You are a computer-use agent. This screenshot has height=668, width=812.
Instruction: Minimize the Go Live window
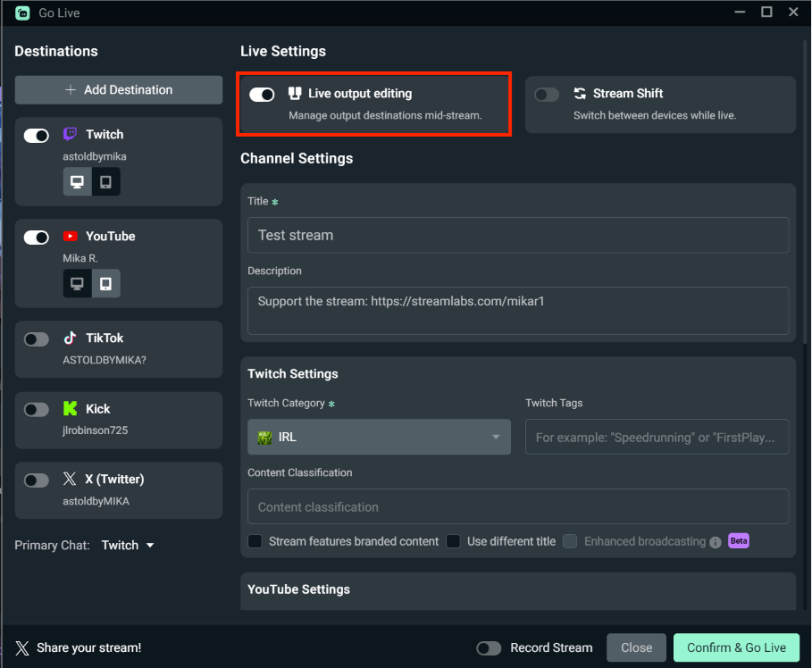[x=740, y=12]
